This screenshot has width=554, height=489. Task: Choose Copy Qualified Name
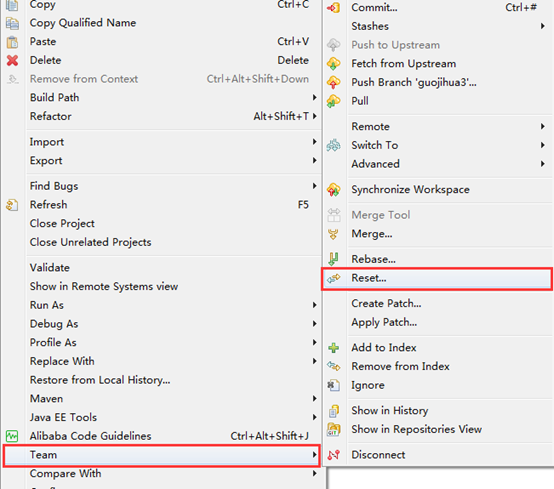(83, 23)
